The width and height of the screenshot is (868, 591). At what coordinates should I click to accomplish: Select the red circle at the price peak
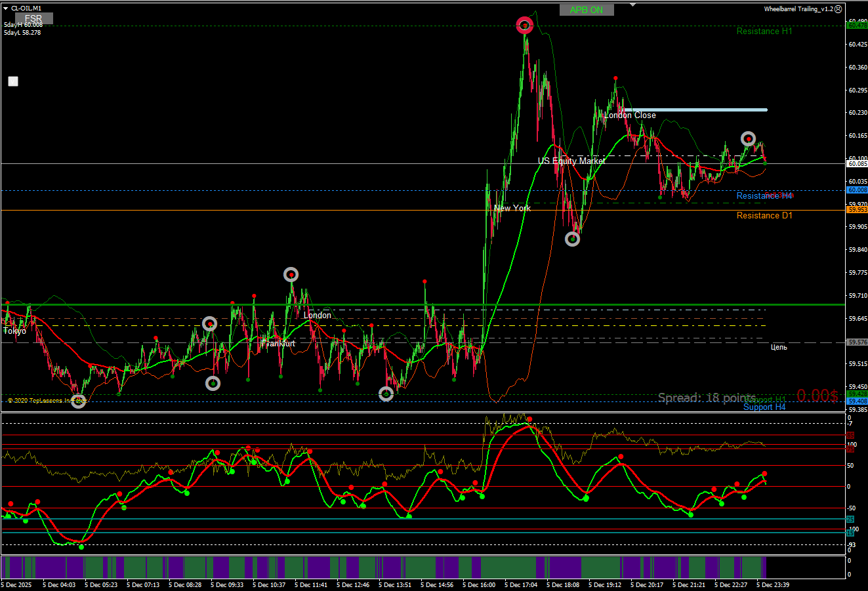click(x=525, y=26)
